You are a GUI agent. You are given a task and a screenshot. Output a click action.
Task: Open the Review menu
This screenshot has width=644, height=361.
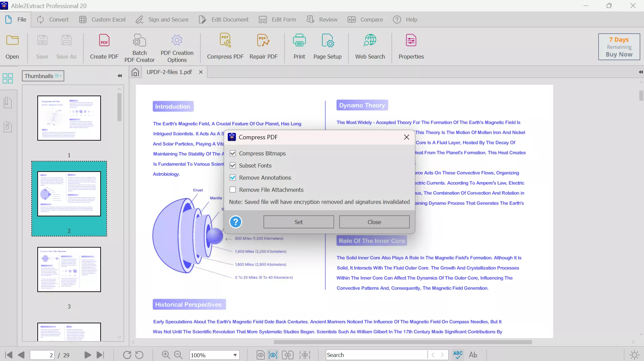click(322, 19)
